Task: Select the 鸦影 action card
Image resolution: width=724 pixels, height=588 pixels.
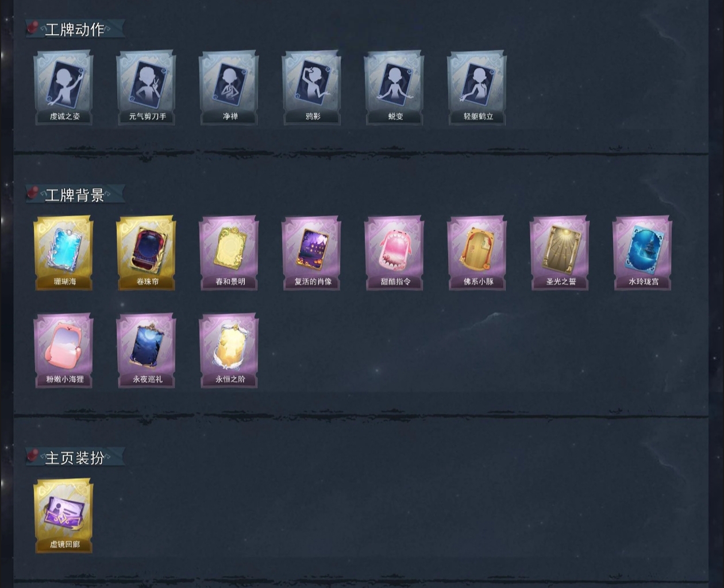Action: click(x=311, y=87)
